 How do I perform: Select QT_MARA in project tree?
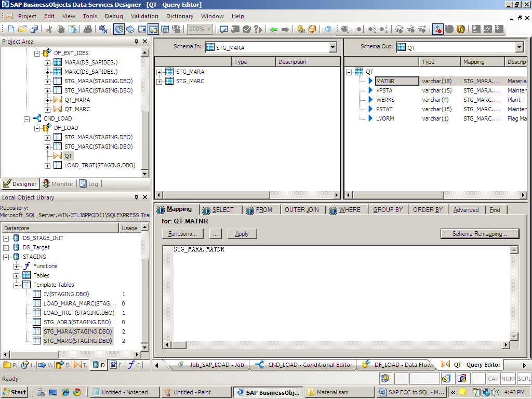pyautogui.click(x=77, y=100)
